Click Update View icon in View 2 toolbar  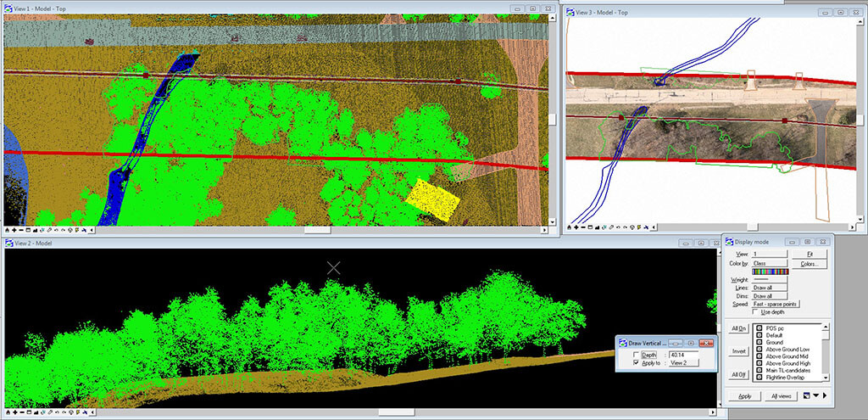8,413
